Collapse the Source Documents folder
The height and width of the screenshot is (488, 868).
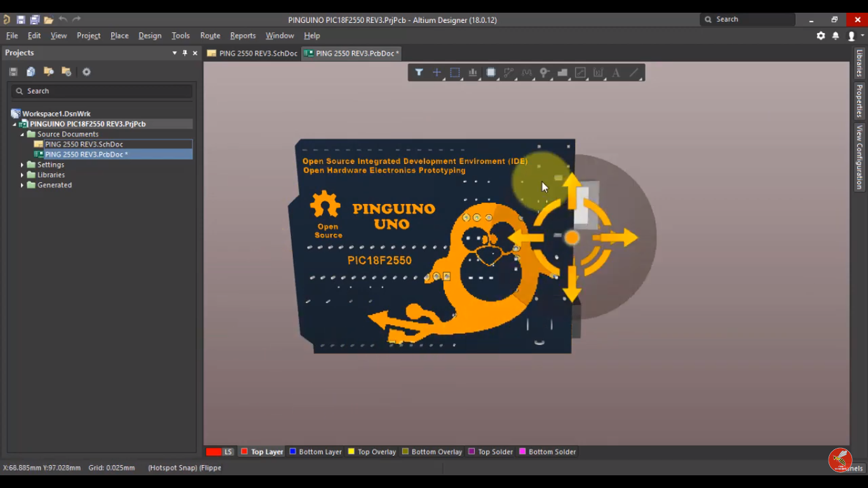pyautogui.click(x=22, y=134)
